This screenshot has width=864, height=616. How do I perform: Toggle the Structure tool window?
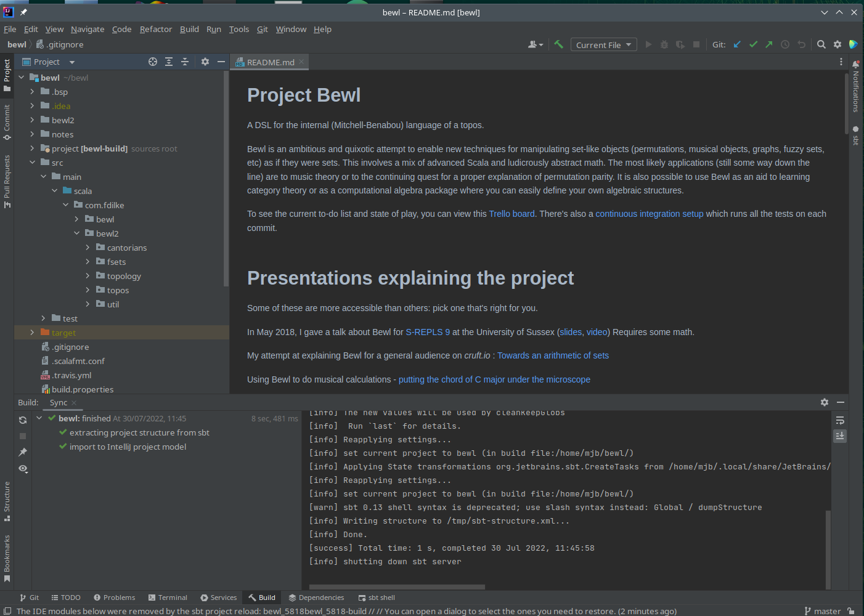click(7, 501)
